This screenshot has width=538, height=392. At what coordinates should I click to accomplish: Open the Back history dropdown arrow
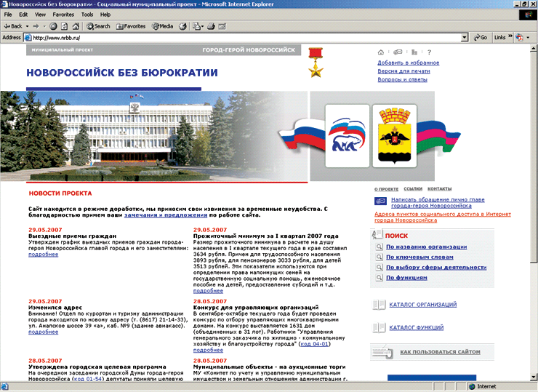point(27,26)
